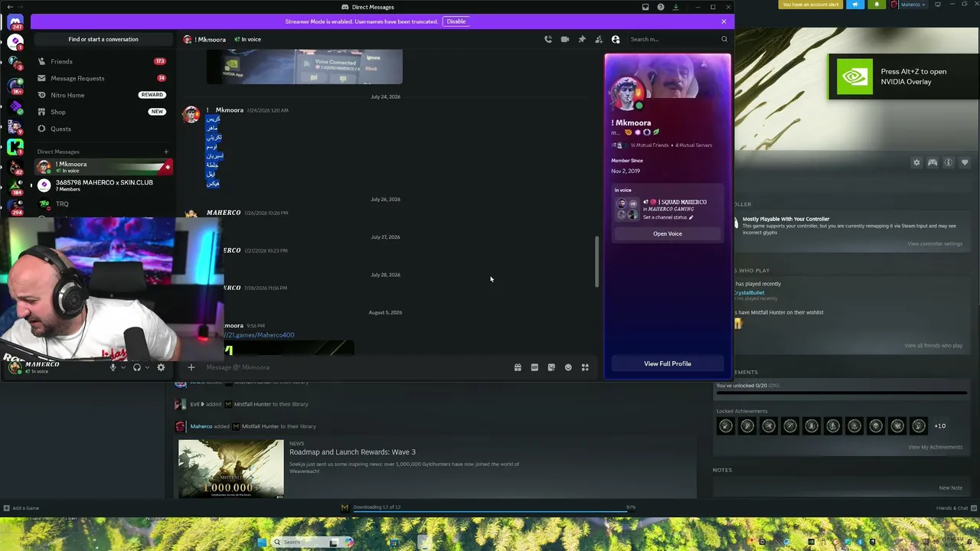Open Steam account alert notice
Screen dimensions: 980x551
coord(811,5)
